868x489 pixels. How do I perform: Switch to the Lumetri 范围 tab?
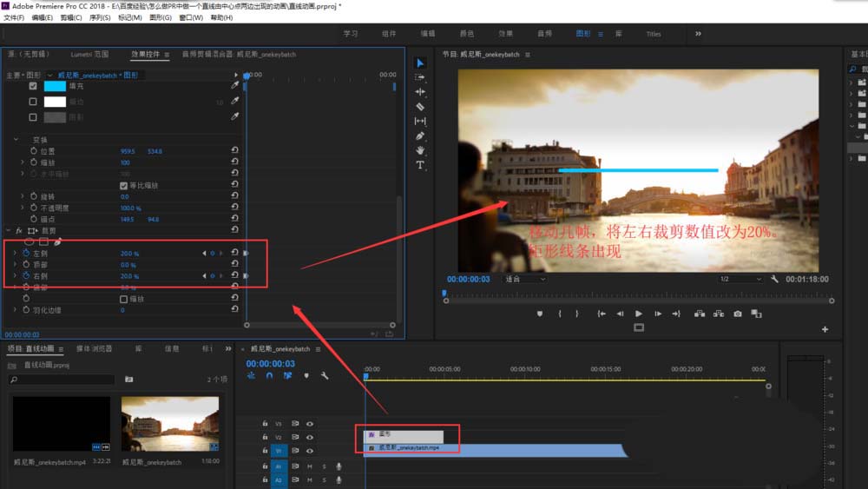89,54
